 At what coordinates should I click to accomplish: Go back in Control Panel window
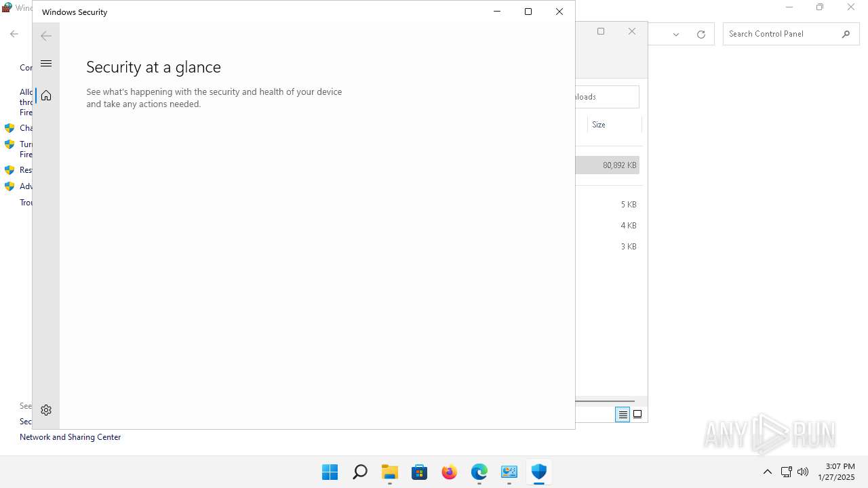click(x=14, y=34)
